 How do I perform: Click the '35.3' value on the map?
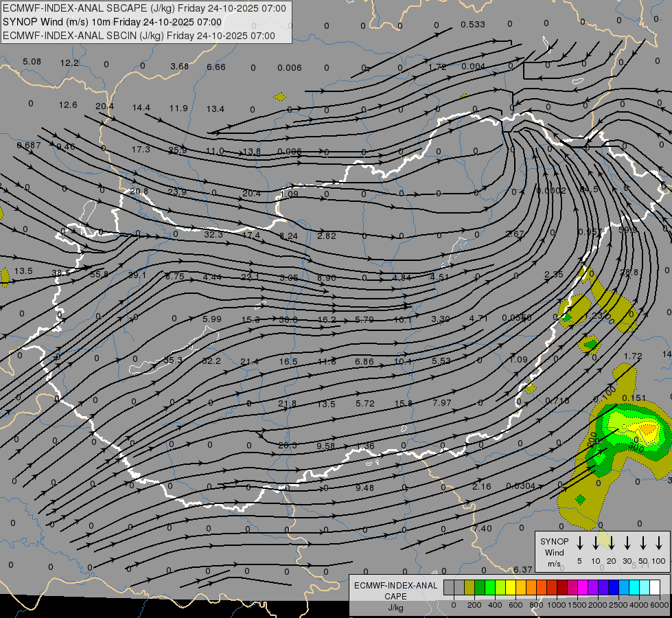[173, 360]
